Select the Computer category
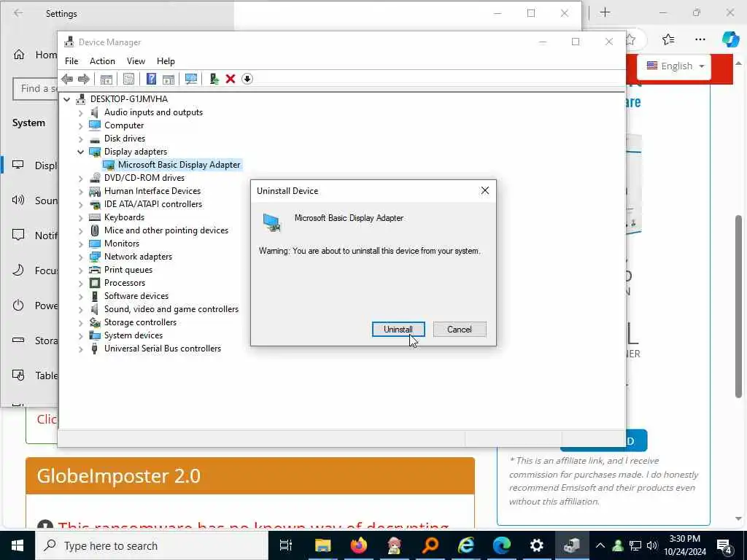 [124, 125]
